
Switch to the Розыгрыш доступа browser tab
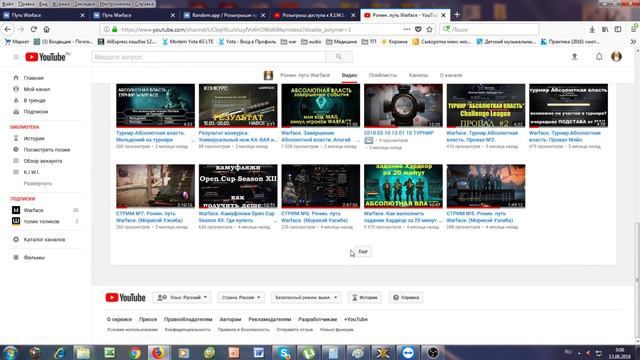315,15
